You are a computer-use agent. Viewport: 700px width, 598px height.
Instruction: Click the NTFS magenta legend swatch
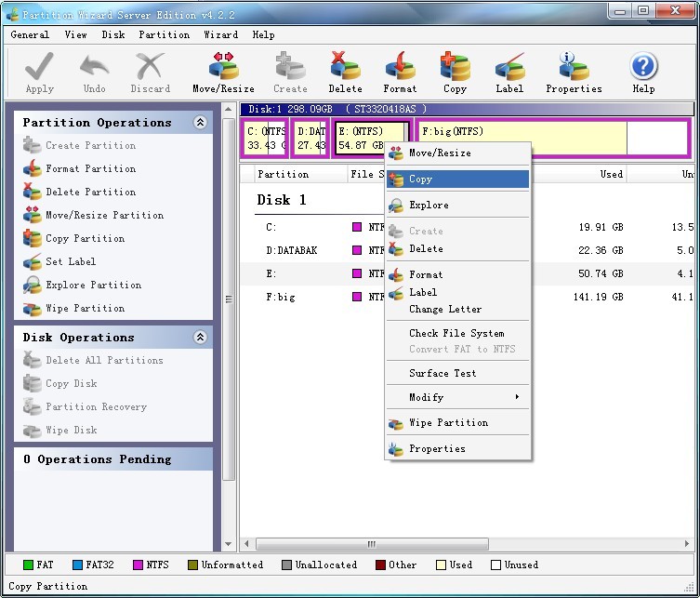pyautogui.click(x=138, y=565)
